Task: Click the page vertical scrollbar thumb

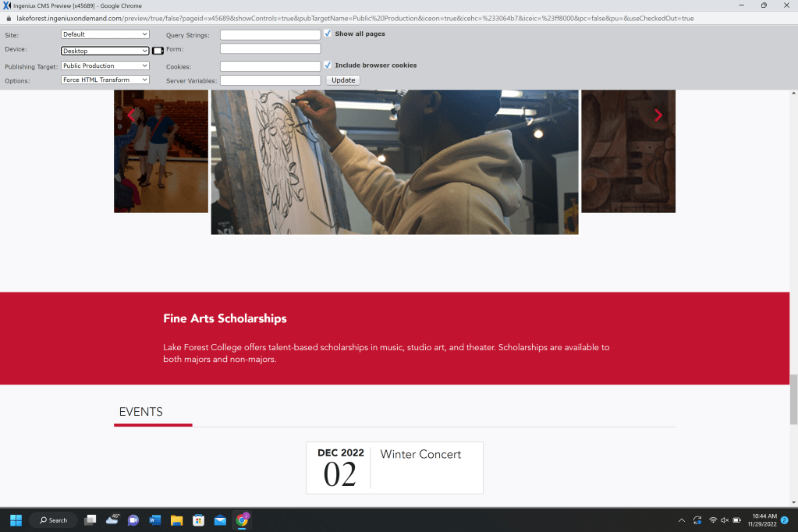Action: (793, 399)
